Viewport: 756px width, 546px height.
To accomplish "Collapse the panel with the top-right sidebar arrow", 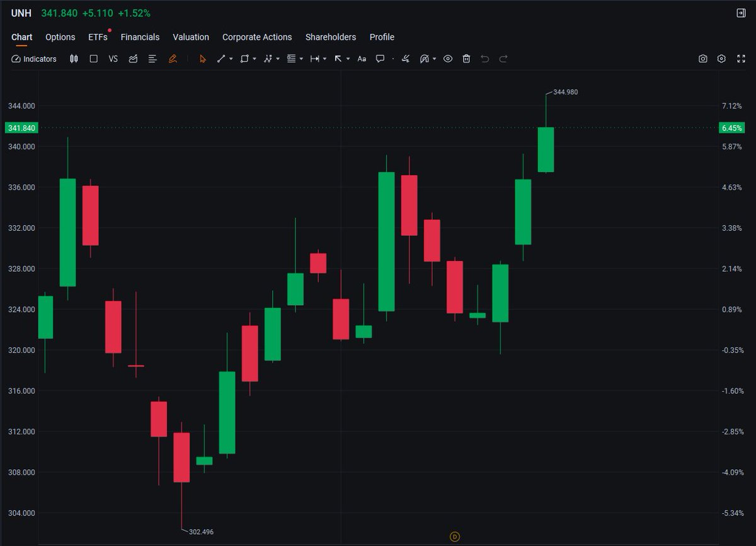I will tap(743, 13).
